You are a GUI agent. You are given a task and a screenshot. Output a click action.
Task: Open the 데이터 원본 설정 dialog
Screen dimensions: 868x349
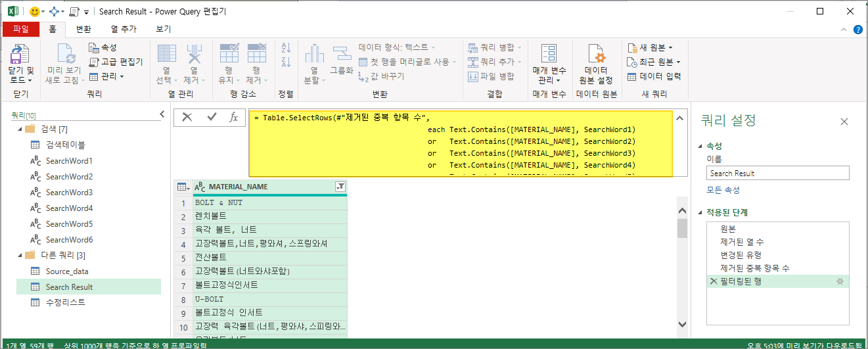596,64
